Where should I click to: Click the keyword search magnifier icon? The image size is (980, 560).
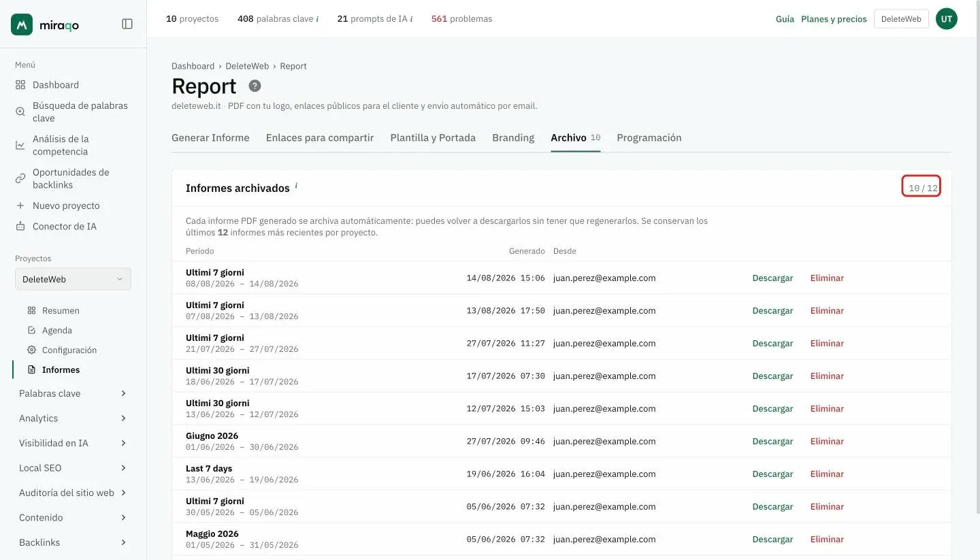20,112
